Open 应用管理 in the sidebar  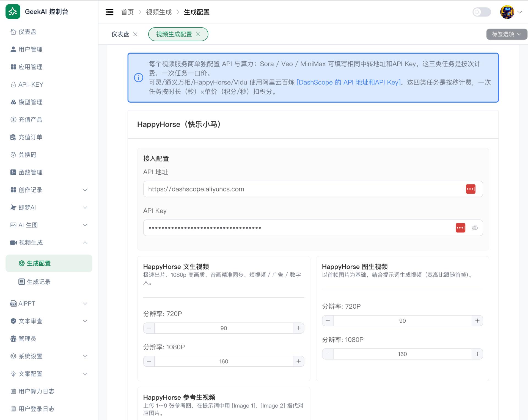click(49, 67)
